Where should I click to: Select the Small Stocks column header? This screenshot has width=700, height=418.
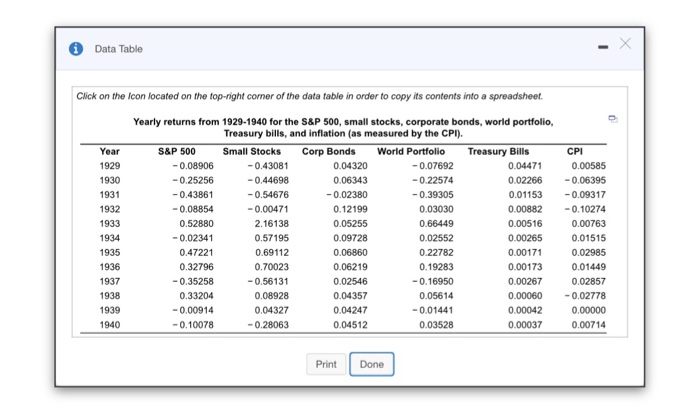[252, 151]
